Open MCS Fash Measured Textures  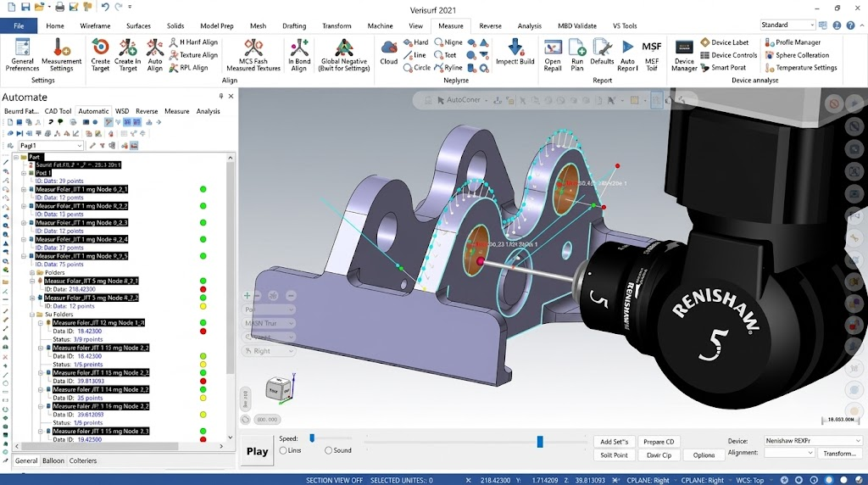point(253,54)
